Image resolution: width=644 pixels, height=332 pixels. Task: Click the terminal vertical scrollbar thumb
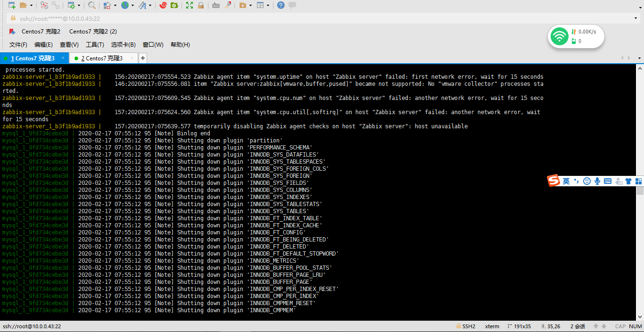(640, 191)
